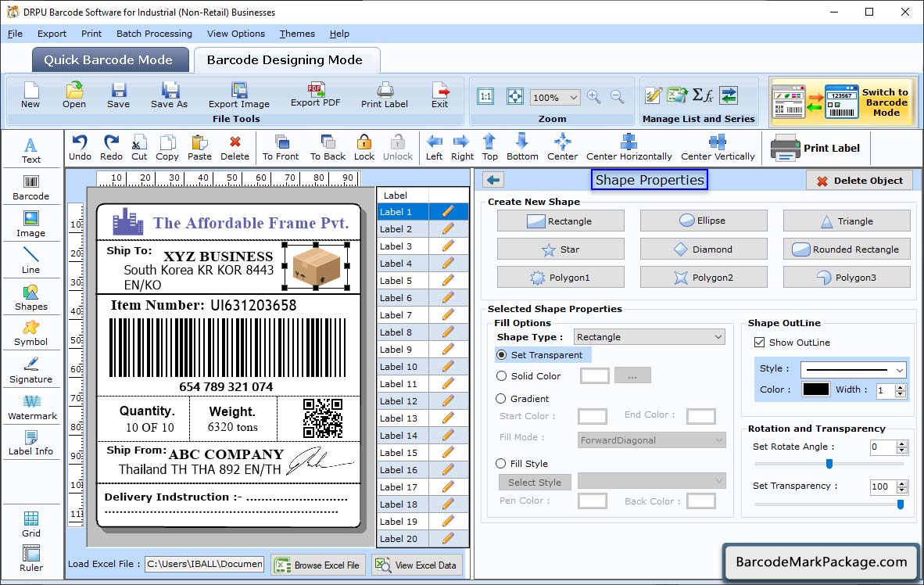Open the Solid Color picker ellipsis button
Image resolution: width=924 pixels, height=585 pixels.
(x=632, y=375)
